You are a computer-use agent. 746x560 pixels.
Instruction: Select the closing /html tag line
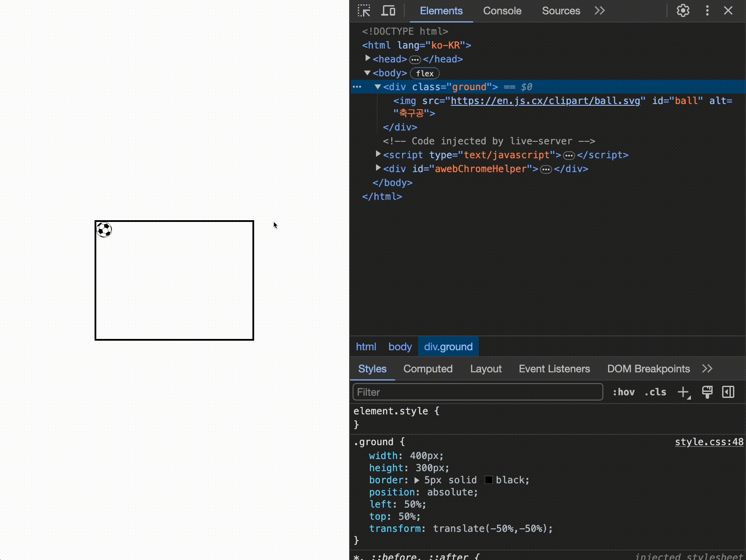382,196
